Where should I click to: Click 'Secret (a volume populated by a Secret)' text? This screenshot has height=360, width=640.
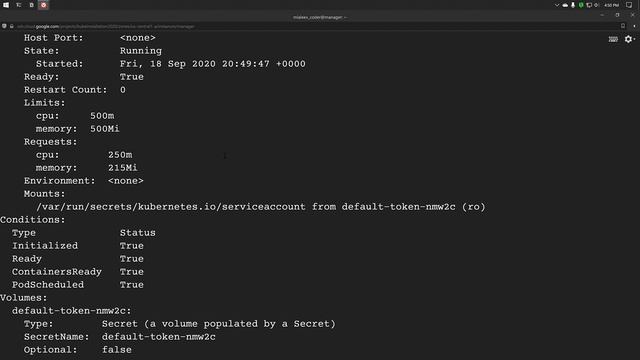[219, 324]
